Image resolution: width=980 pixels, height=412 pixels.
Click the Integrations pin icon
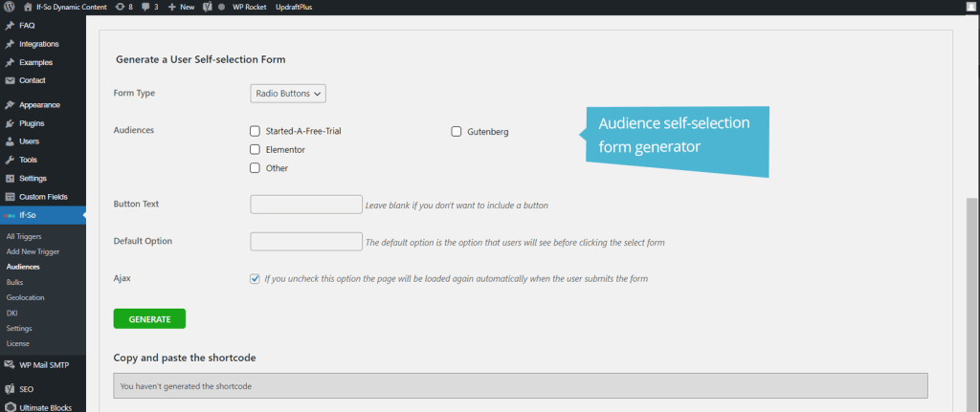point(10,44)
